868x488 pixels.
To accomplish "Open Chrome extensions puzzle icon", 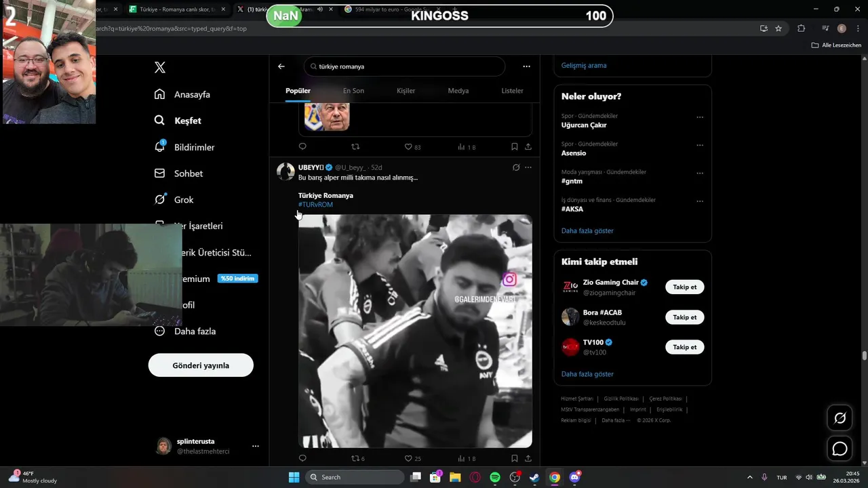I will point(802,28).
